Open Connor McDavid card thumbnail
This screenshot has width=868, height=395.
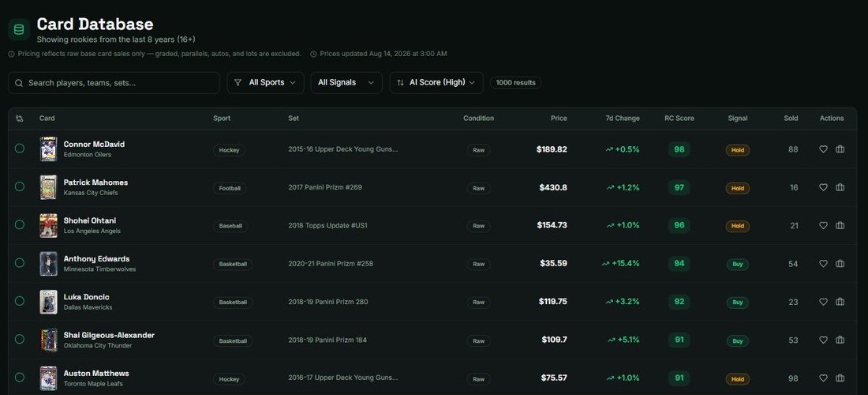(x=48, y=149)
